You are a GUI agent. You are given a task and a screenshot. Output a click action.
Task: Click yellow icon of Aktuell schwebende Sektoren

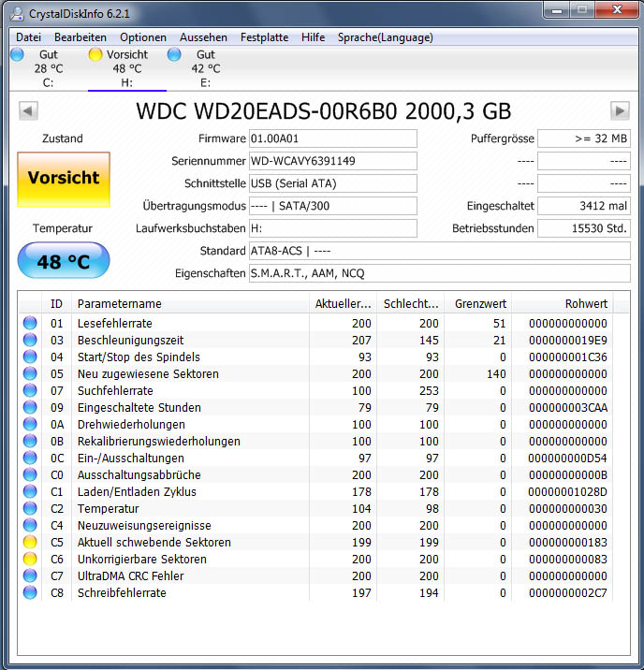tap(30, 542)
